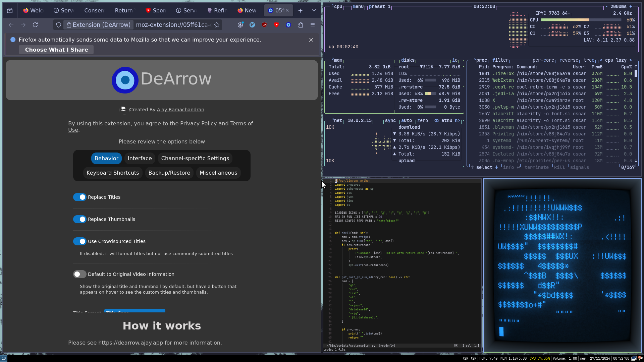Click next sort column arrow after lazy
Image resolution: width=644 pixels, height=362 pixels.
tap(631, 60)
